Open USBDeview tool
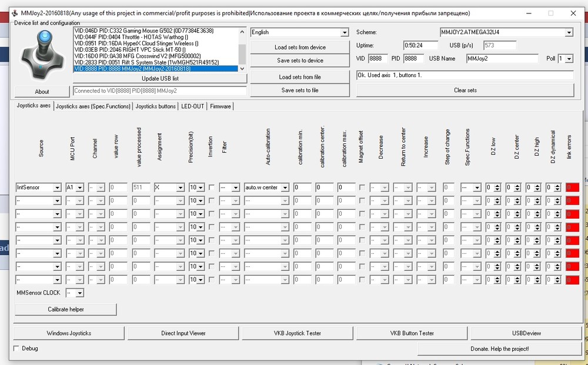Image resolution: width=588 pixels, height=365 pixels. [x=526, y=333]
